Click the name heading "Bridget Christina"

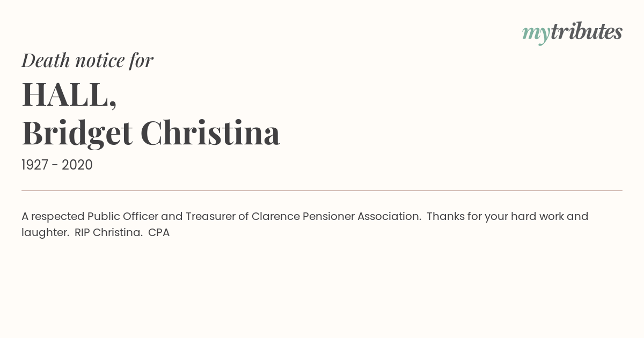click(x=151, y=134)
